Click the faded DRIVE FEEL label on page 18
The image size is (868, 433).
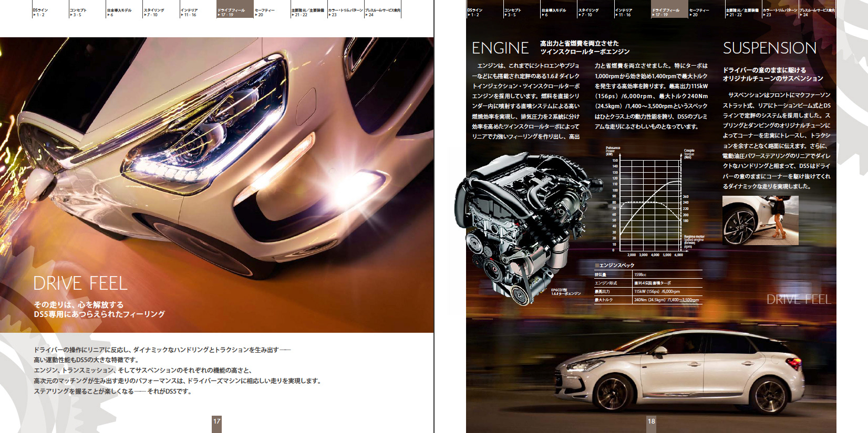[x=799, y=300]
